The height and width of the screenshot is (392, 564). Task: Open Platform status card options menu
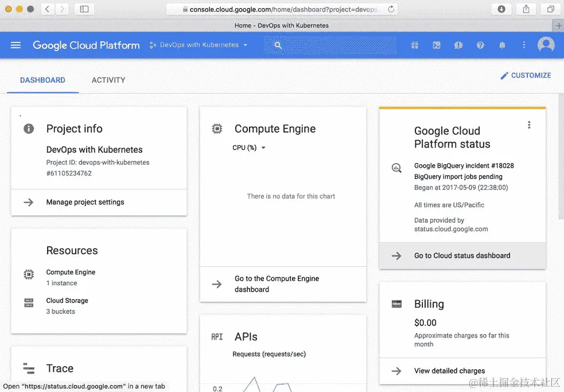tap(529, 125)
